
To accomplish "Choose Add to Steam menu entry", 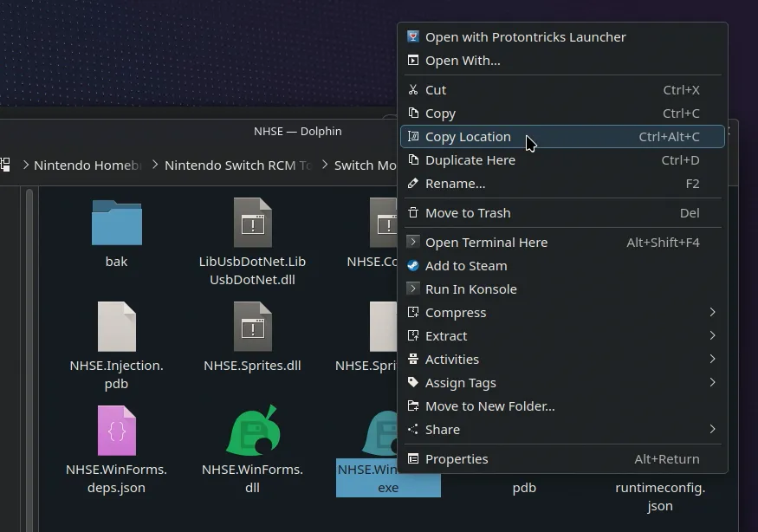I will [562, 265].
